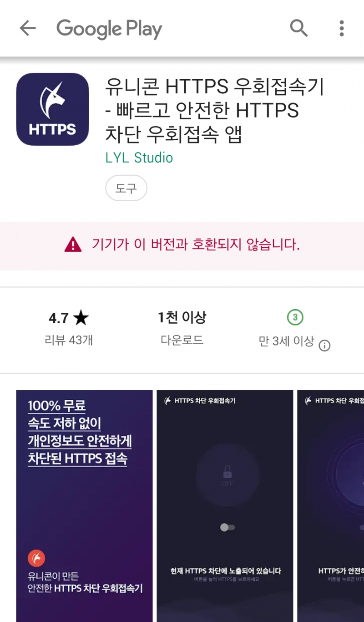The height and width of the screenshot is (622, 364).
Task: Tap the back arrow icon
Action: click(x=28, y=29)
